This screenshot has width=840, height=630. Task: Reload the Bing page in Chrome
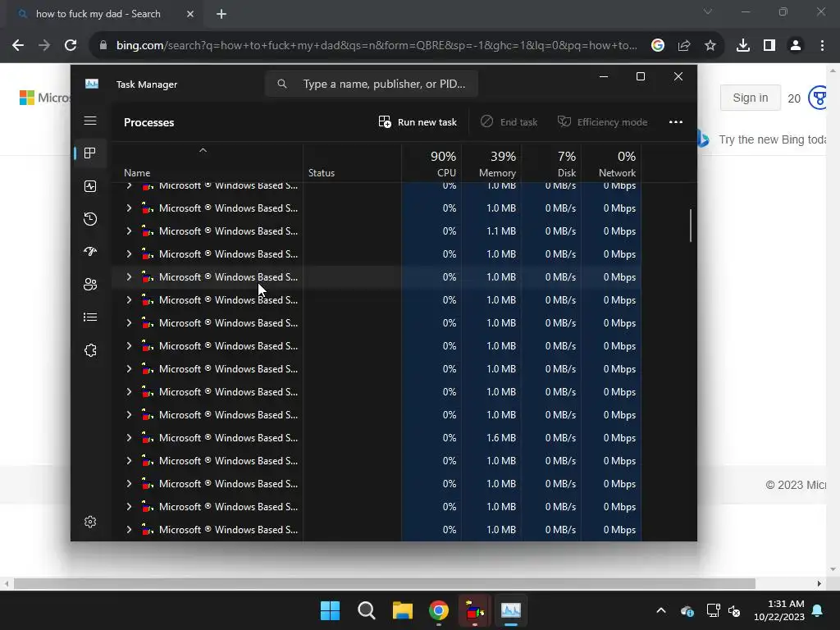pos(71,46)
